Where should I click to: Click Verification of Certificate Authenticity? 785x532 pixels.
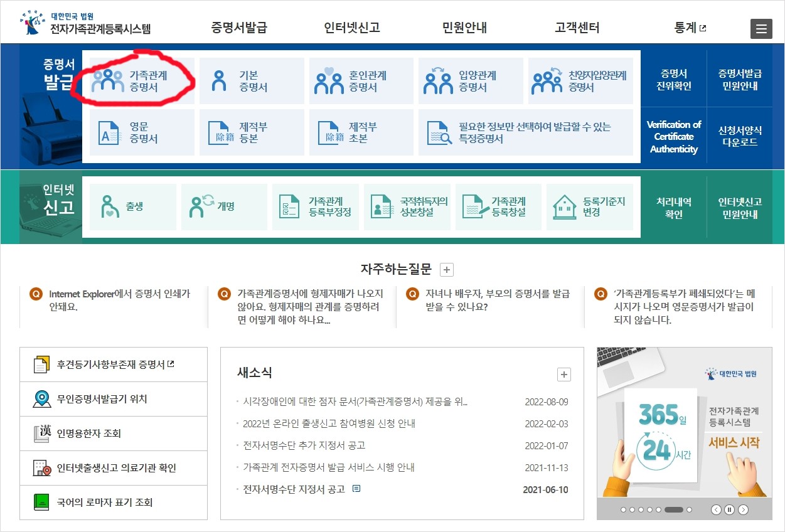tap(674, 137)
